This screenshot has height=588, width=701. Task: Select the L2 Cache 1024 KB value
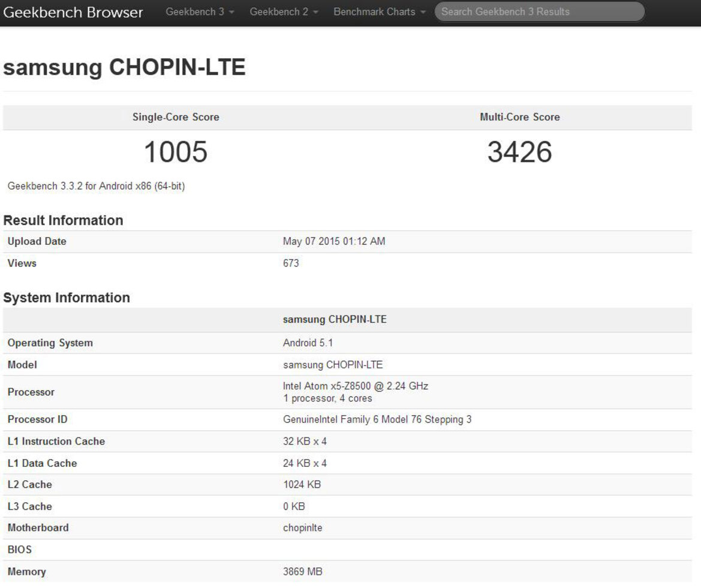(302, 485)
